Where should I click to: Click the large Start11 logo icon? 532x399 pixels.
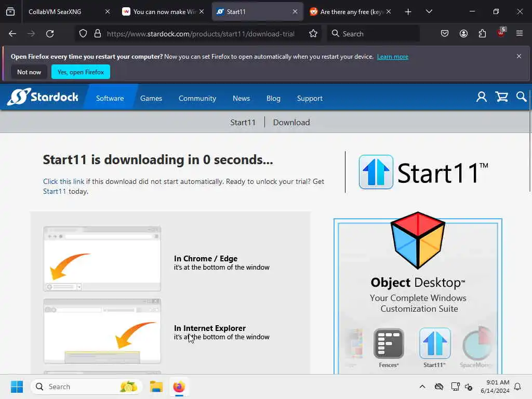[376, 172]
